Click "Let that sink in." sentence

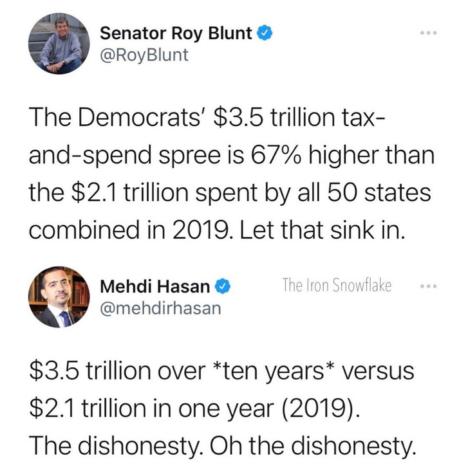point(323,230)
